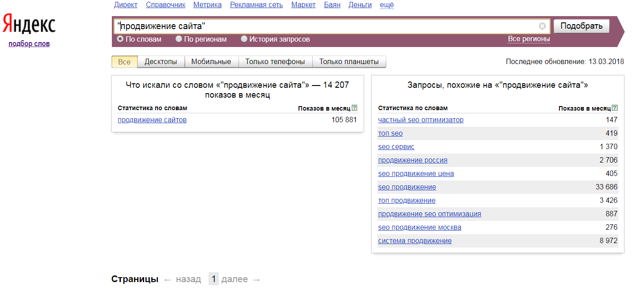Select the "По словам" radio option
This screenshot has width=644, height=300.
(x=120, y=39)
